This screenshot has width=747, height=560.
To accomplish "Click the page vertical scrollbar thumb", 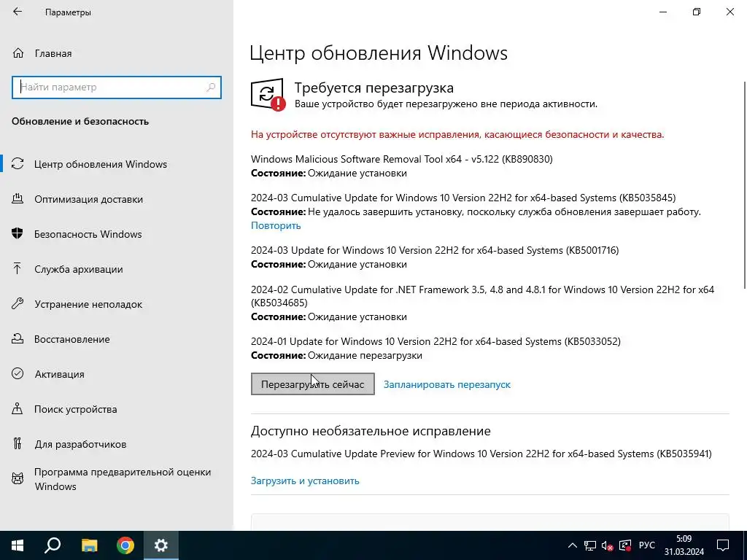I will 744,184.
